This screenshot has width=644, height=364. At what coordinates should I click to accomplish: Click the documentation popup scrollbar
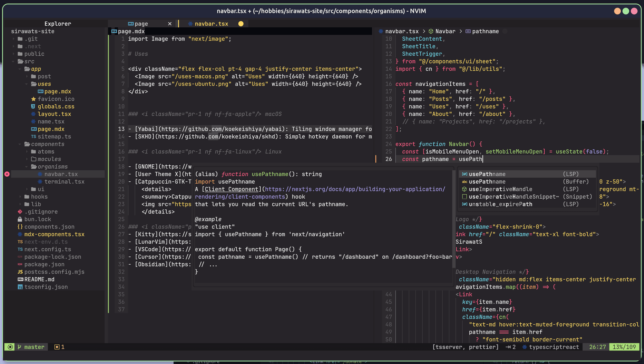click(x=454, y=219)
